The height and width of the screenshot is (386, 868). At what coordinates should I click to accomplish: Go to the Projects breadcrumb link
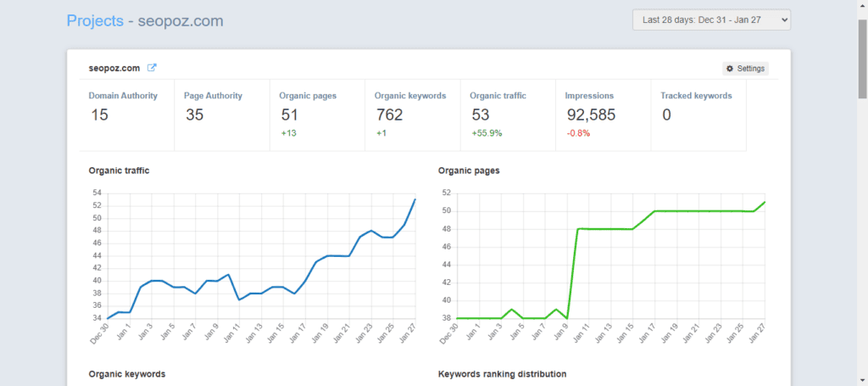pos(94,20)
